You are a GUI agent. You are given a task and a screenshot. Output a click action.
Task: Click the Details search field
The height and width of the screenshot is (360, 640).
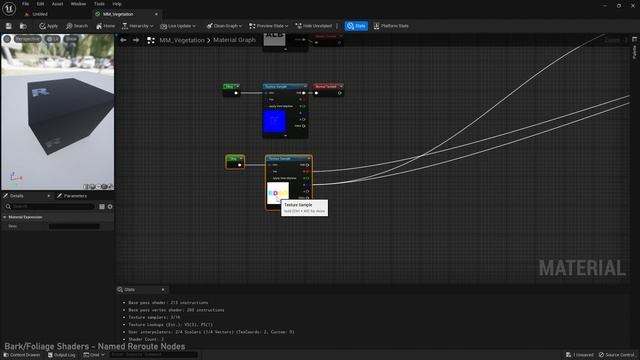50,207
